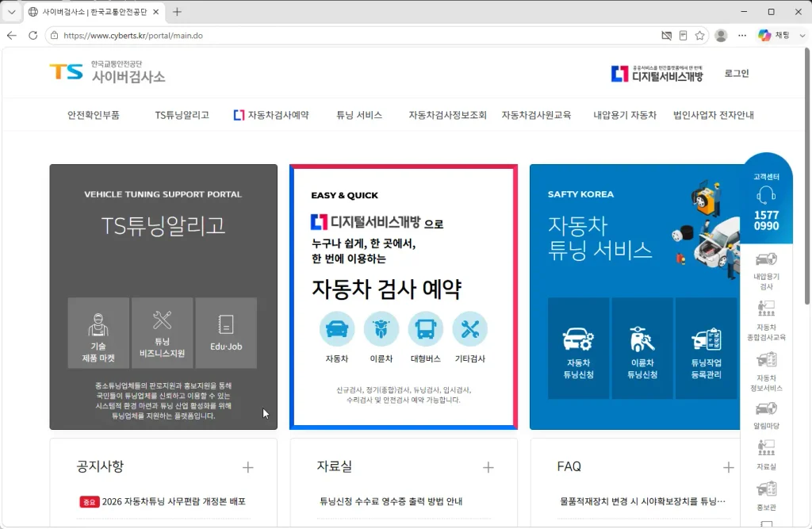Viewport: 812px width, 529px height.
Task: Expand 공지사항 with plus icon
Action: pyautogui.click(x=247, y=467)
